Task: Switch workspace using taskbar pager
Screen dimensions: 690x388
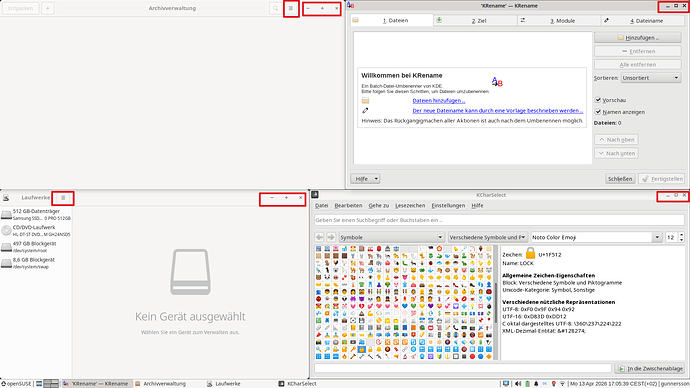Action: tap(51, 384)
